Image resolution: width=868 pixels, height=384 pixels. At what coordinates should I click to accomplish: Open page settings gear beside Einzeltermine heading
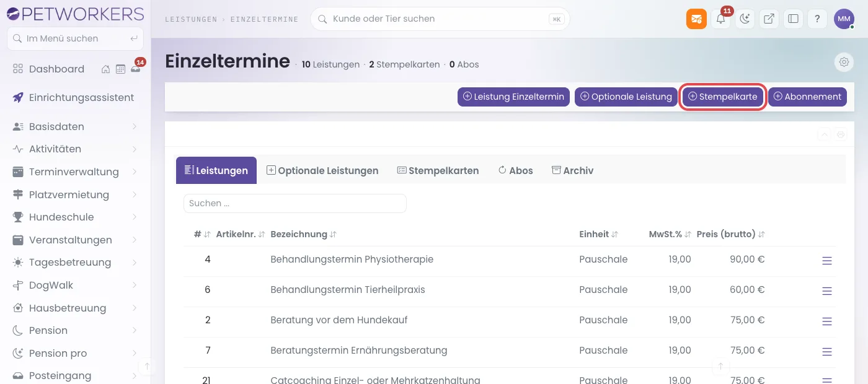843,62
